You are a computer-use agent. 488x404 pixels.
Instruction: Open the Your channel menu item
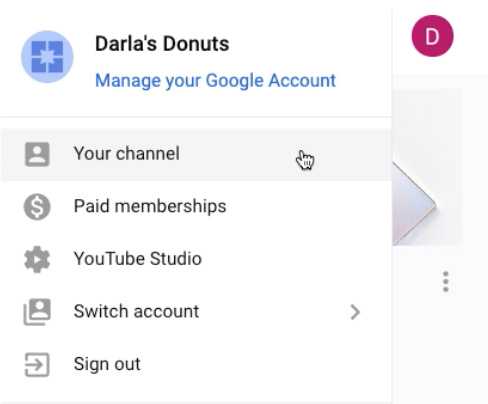point(196,154)
